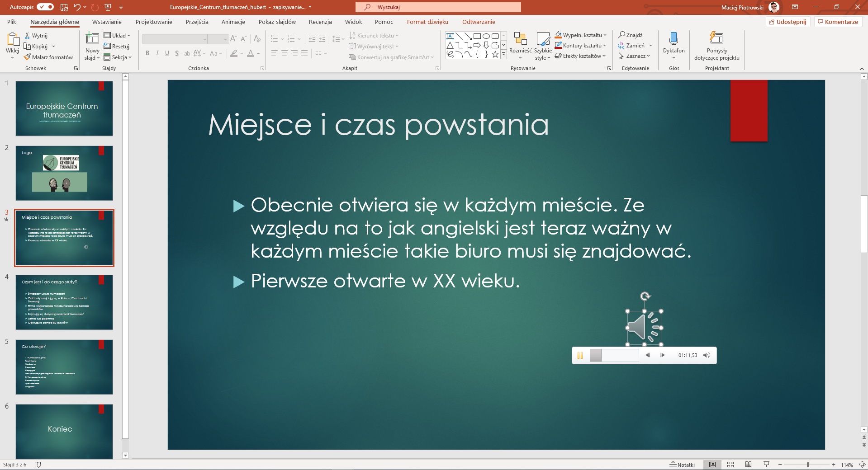Open the Zaznacz selection menu

634,56
